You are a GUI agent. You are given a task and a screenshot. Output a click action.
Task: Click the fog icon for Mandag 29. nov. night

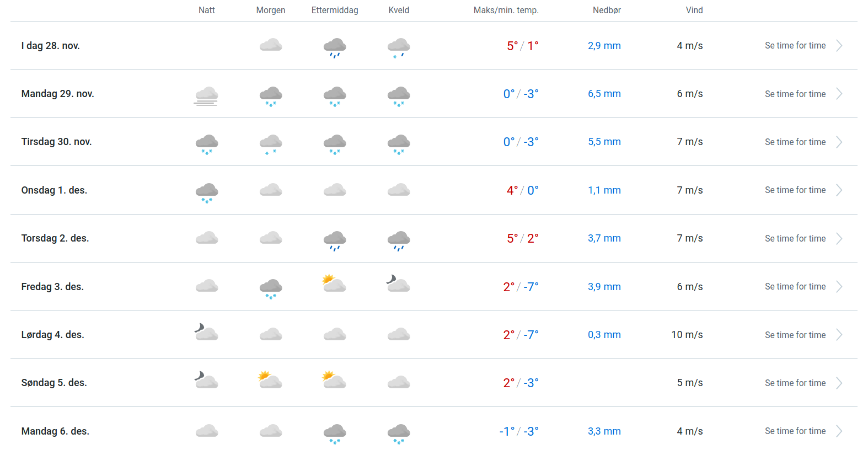pyautogui.click(x=206, y=95)
